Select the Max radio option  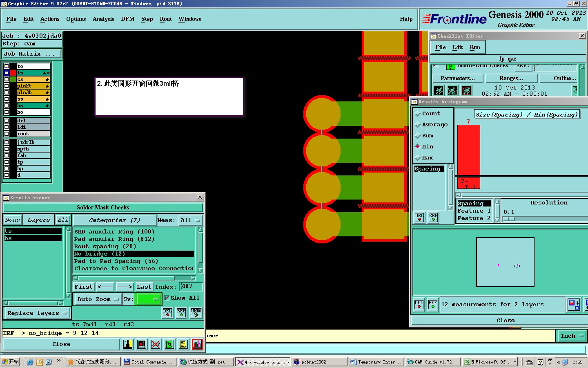tap(418, 158)
